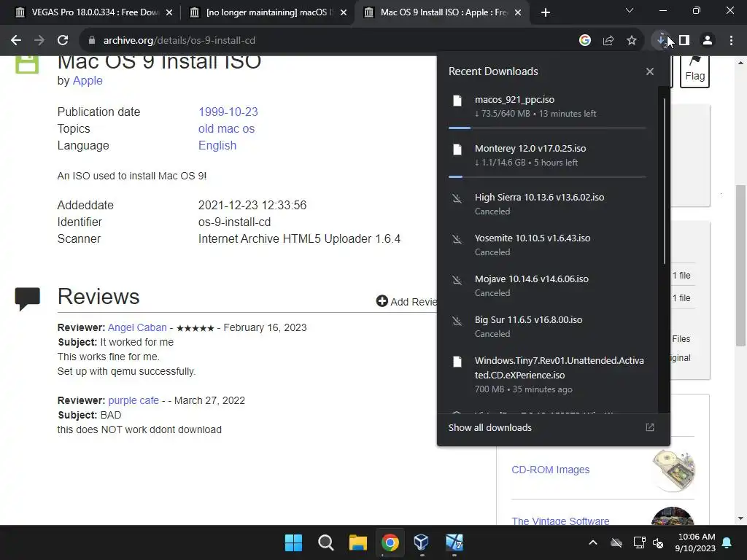Click the Chrome taskbar icon
This screenshot has height=560, width=747.
click(x=390, y=542)
